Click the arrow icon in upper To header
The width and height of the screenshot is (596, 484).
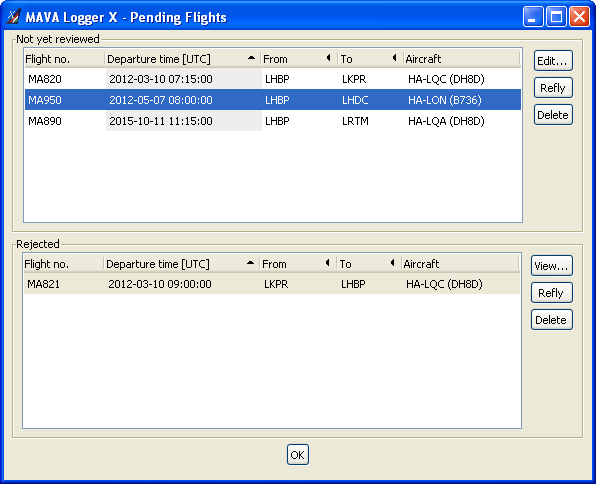tap(395, 58)
